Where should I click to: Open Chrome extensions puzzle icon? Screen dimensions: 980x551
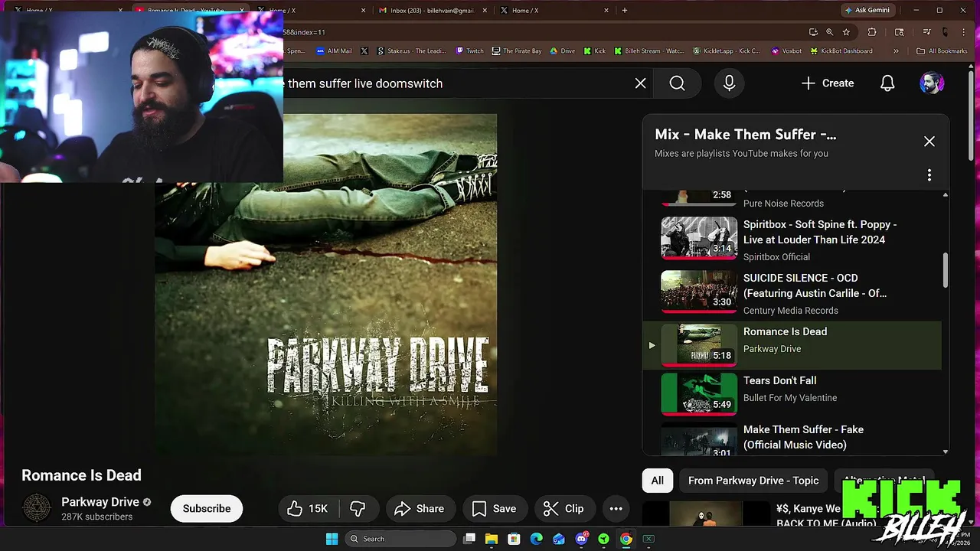(872, 32)
